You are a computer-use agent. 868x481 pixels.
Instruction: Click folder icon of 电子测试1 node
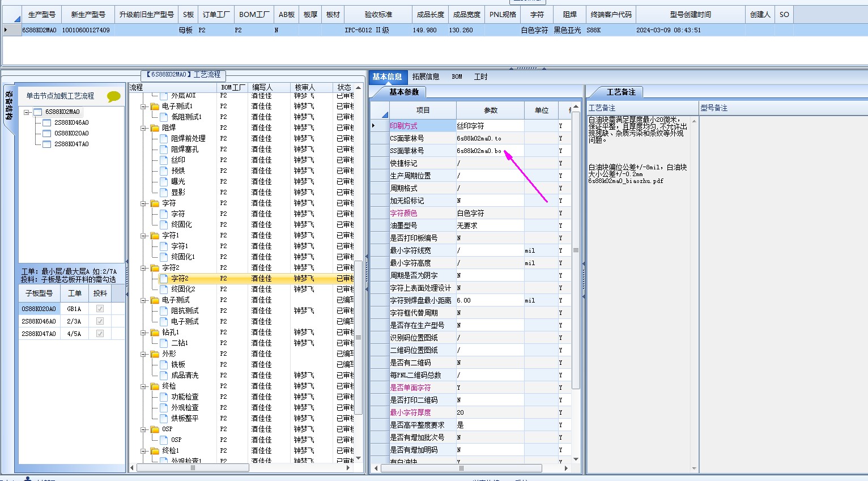click(155, 106)
